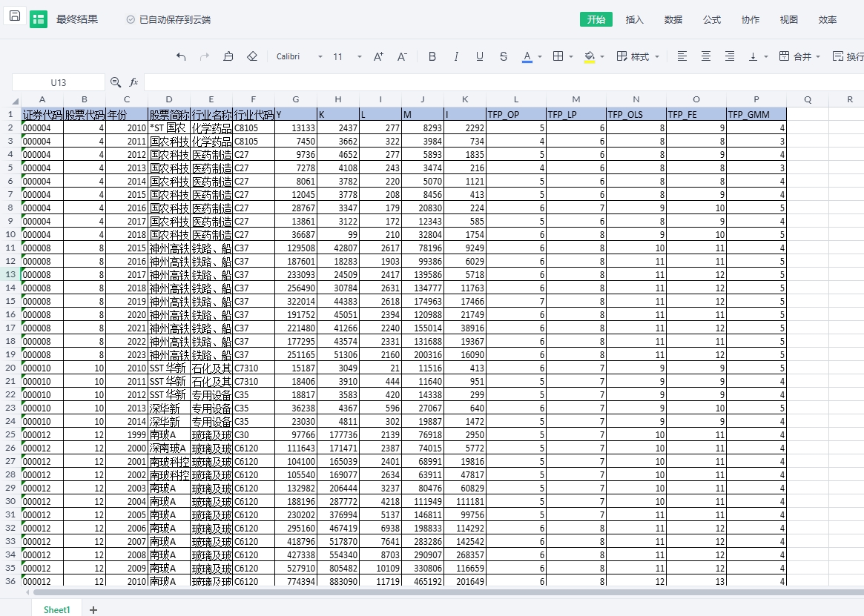Click the yellow fill color bucket
864x616 pixels.
[590, 56]
